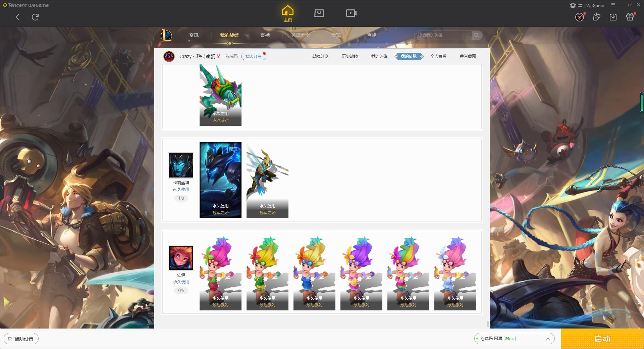Screen dimensions: 644x349
Task: Open the user avatar in top bar
Action: pyautogui.click(x=580, y=17)
